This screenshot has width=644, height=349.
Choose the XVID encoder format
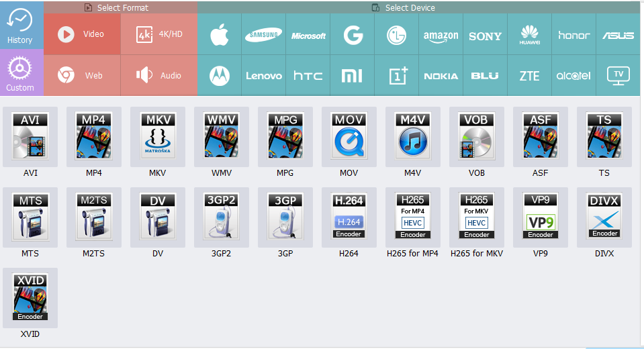pos(30,298)
